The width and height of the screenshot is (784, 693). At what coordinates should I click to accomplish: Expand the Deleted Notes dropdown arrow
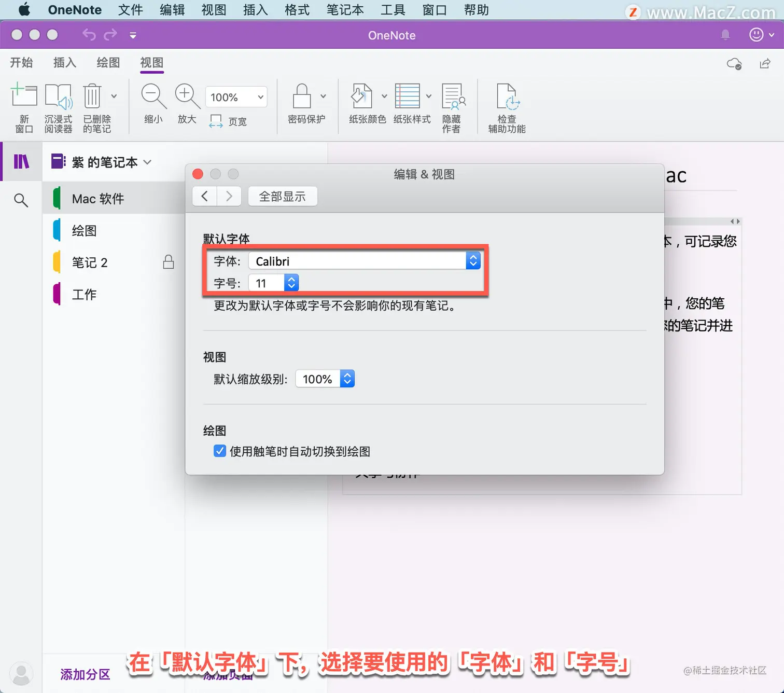point(114,96)
